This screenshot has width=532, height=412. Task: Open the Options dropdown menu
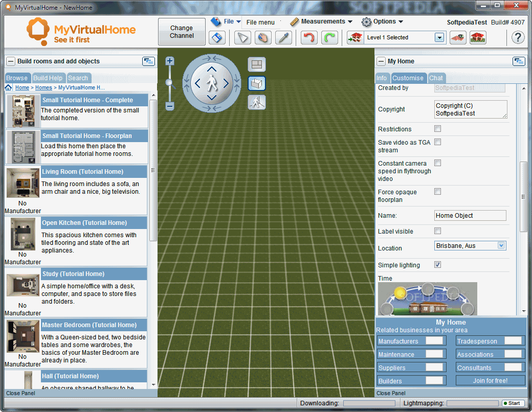383,21
